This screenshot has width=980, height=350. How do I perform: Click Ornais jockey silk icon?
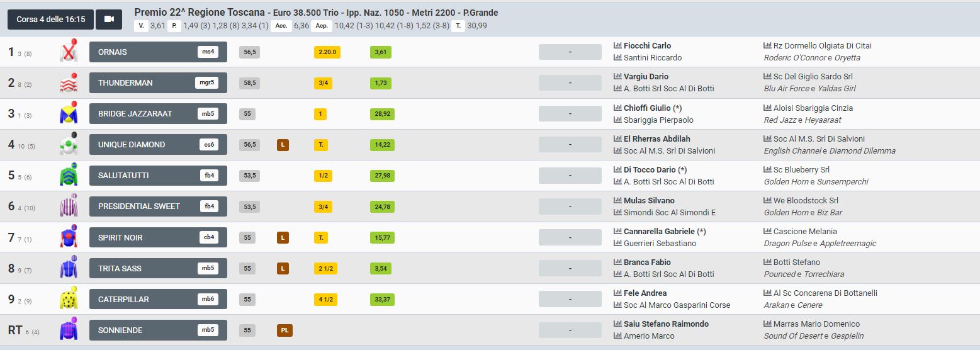(68, 52)
